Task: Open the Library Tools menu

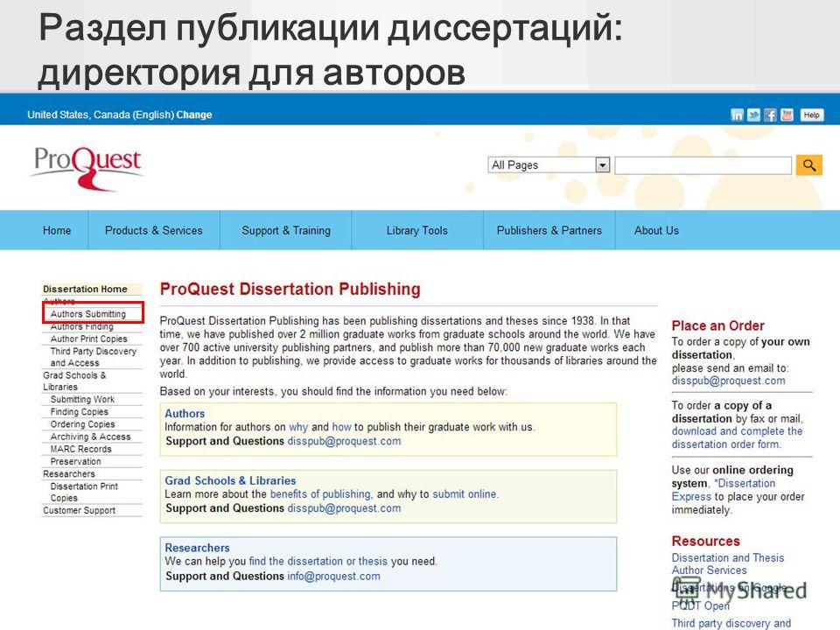Action: click(416, 230)
